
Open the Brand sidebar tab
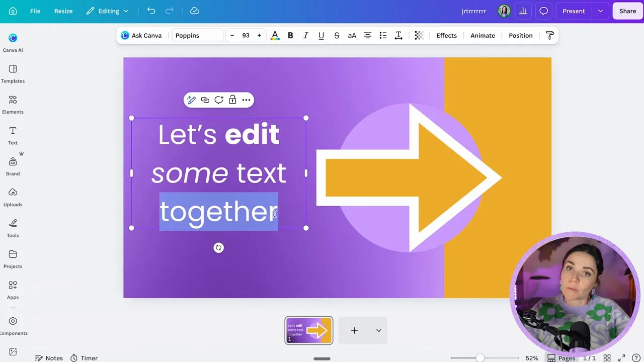[x=13, y=166]
